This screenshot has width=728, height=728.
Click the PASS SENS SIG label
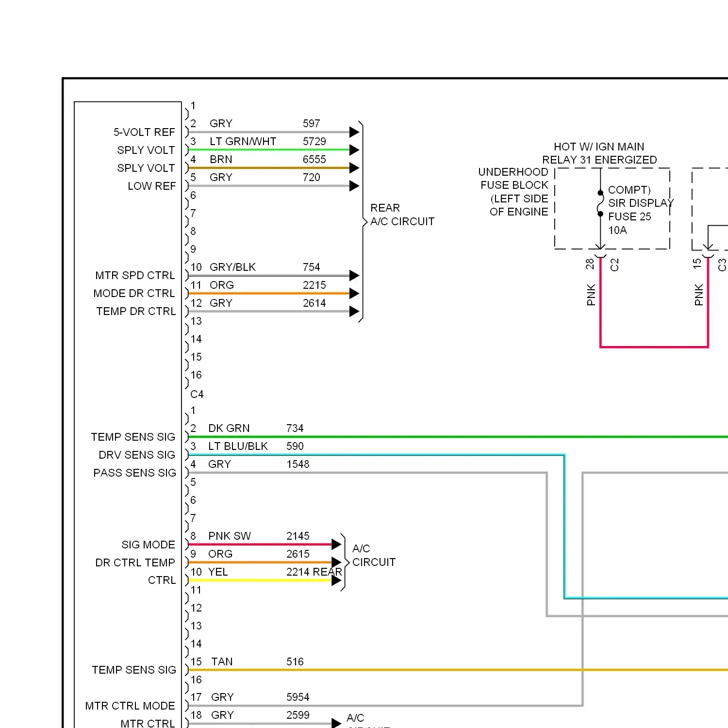pyautogui.click(x=134, y=473)
